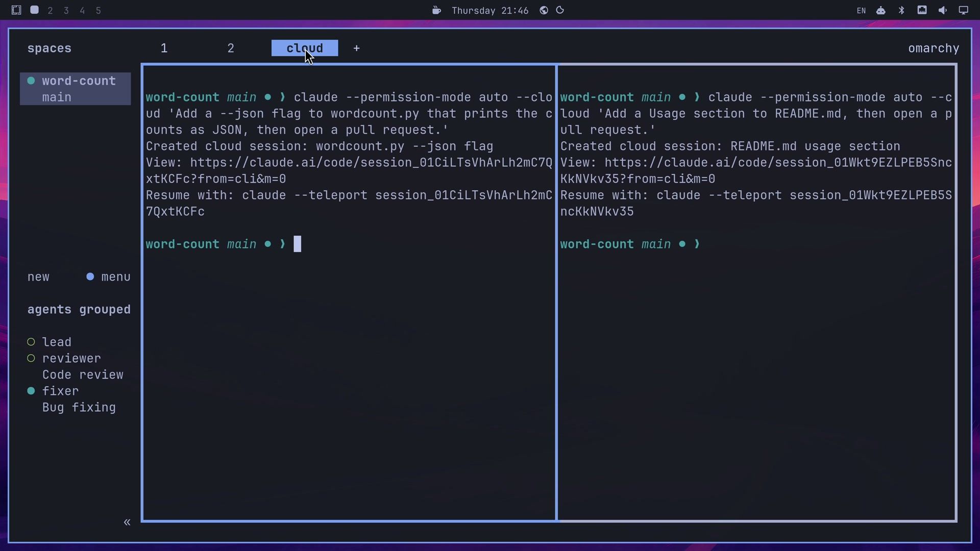The width and height of the screenshot is (980, 551).
Task: Click the top bar menu icon at far left
Action: (16, 10)
